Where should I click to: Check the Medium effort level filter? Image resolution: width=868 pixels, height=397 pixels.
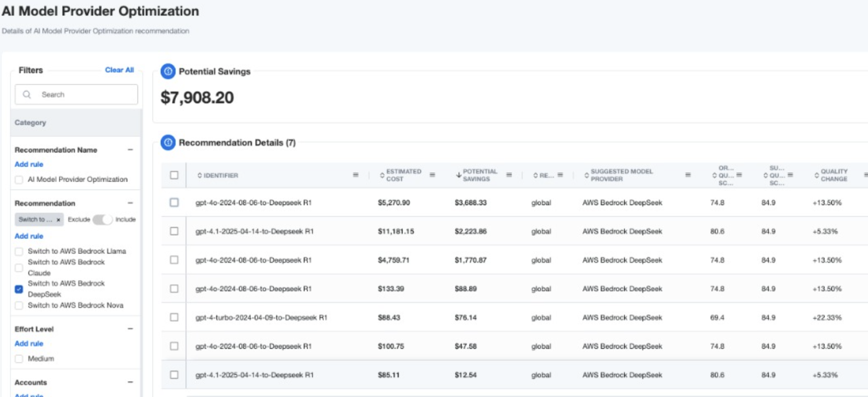click(19, 359)
